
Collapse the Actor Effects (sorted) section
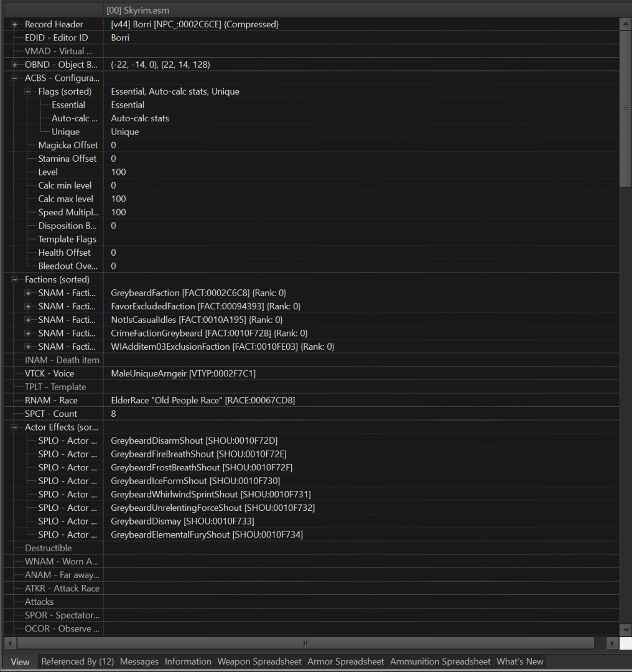coord(14,427)
